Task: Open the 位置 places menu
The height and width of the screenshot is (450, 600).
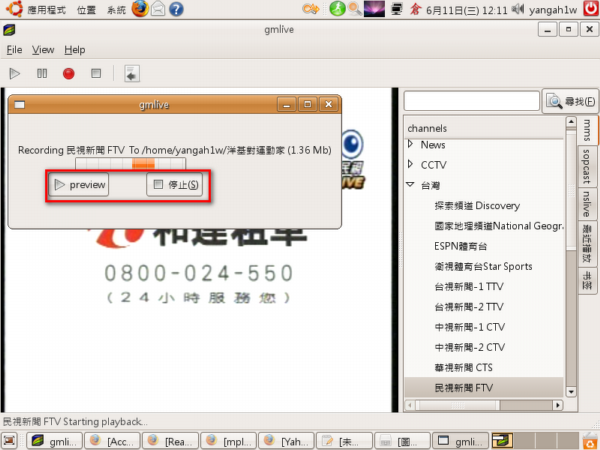Action: point(86,10)
